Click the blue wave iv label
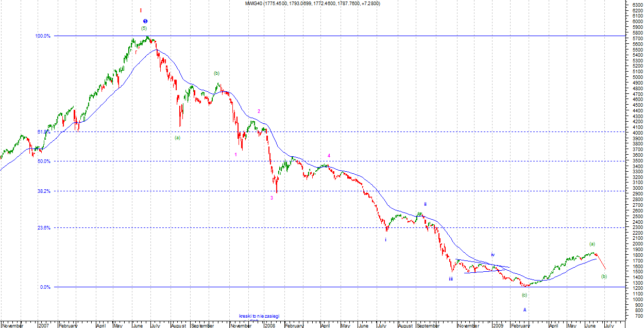 [493, 255]
